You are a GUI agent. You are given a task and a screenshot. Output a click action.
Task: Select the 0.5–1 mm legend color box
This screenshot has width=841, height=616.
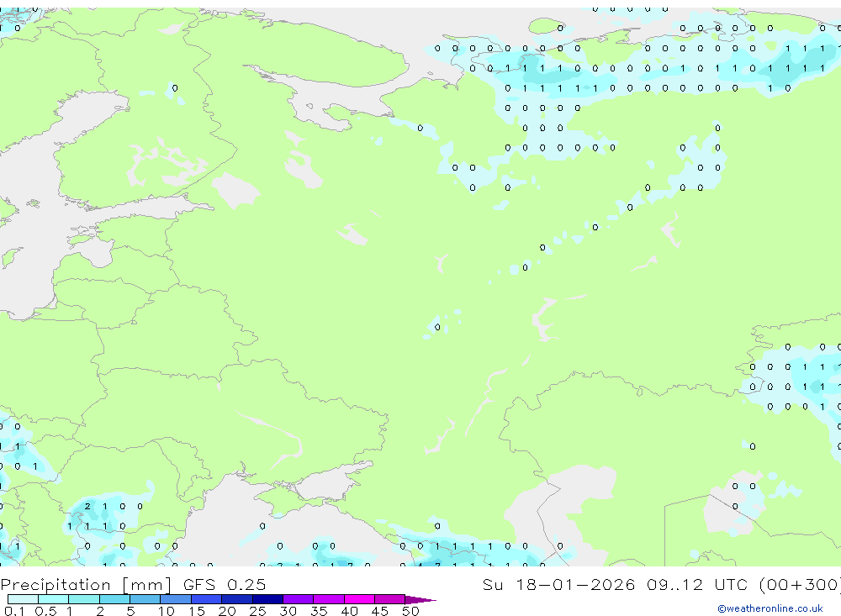[x=54, y=599]
